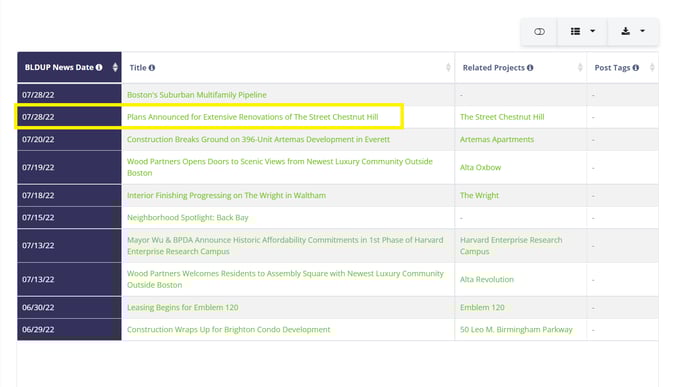Sort by the BLDUP News Date column arrows
The image size is (688, 387).
[115, 67]
